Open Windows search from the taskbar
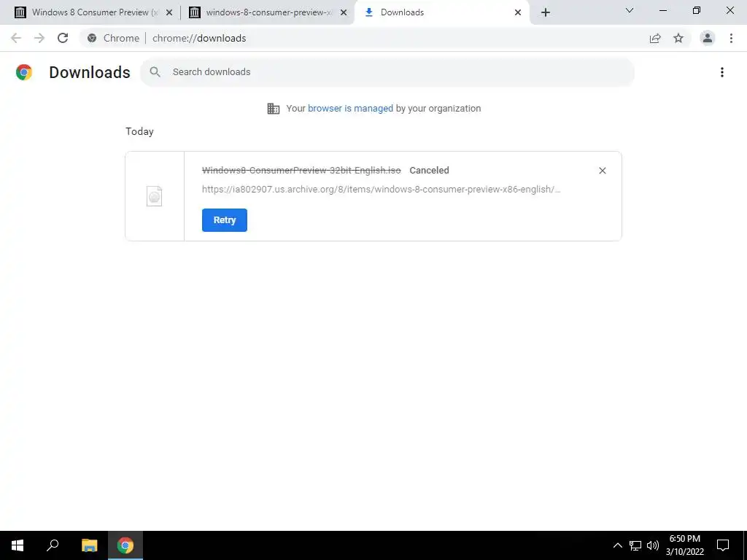Screen dimensions: 747x560 point(53,545)
